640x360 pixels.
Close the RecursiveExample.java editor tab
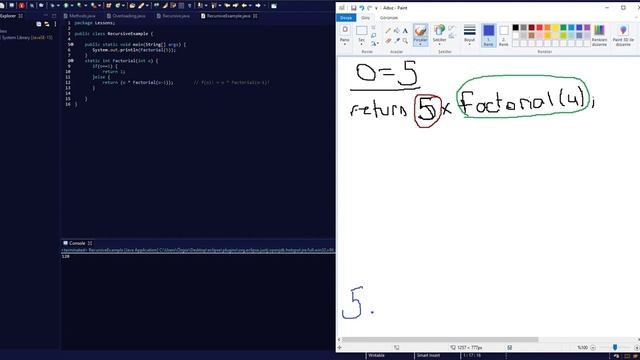255,16
